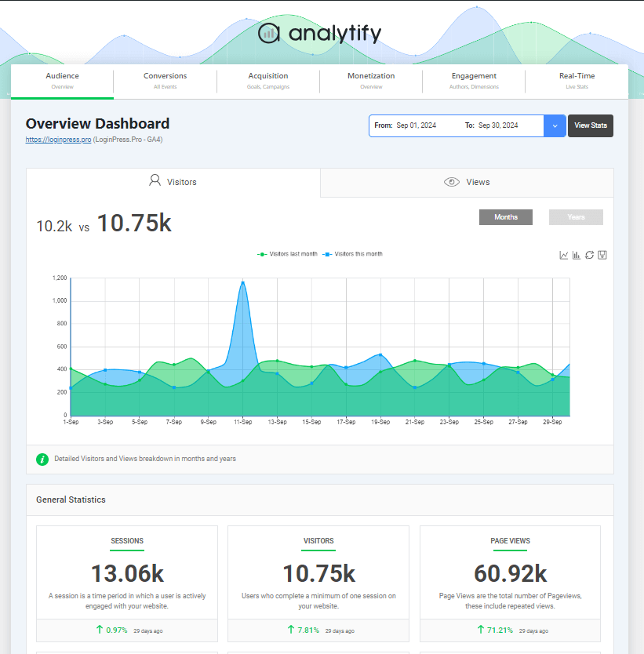Viewport: 644px width, 654px height.
Task: Click the green info icon near breakdown note
Action: (x=42, y=459)
